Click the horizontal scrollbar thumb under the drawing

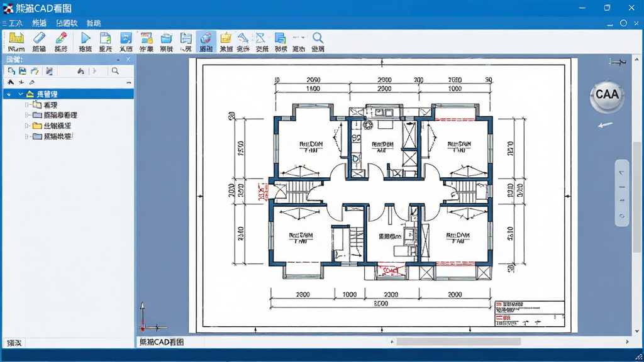pyautogui.click(x=458, y=341)
